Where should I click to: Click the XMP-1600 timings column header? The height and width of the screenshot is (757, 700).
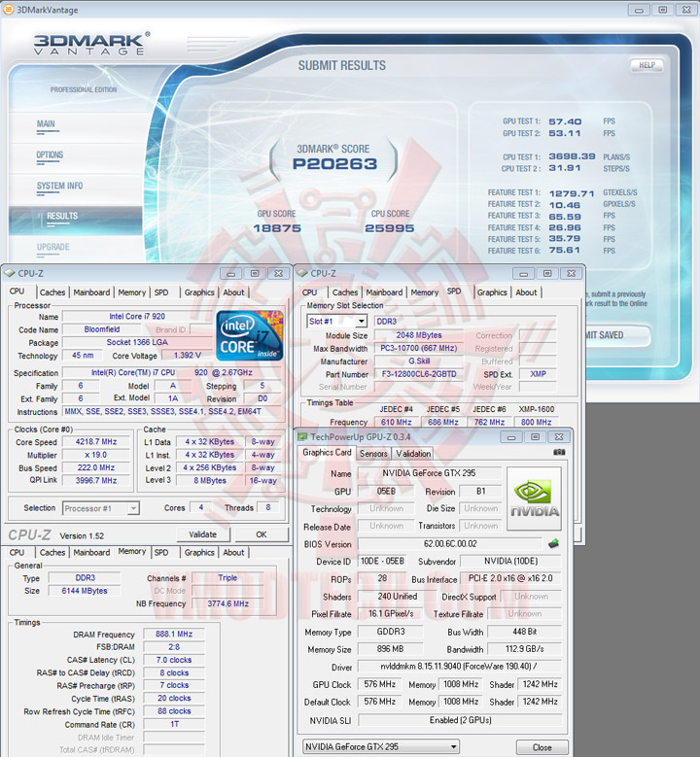pos(537,409)
